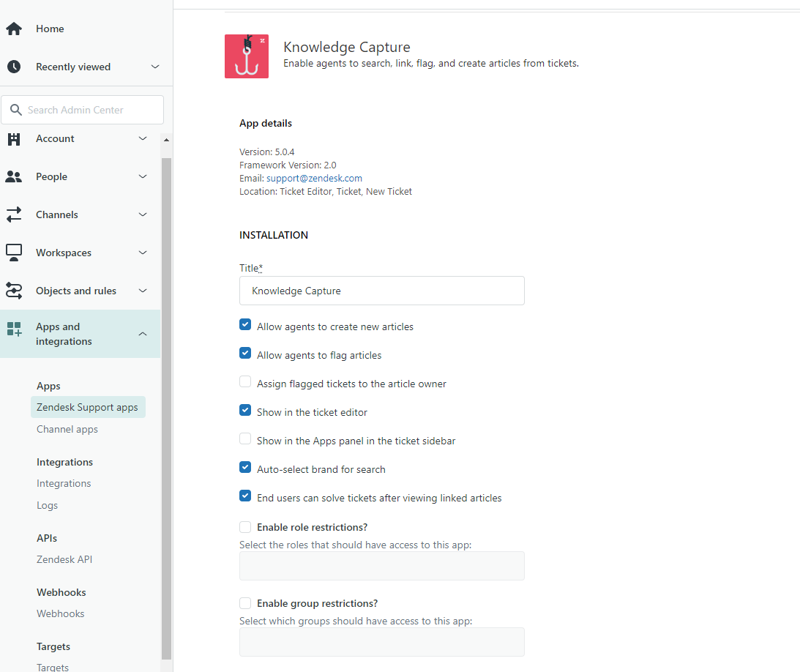Click the Home house icon
Screen dimensions: 800x672
coord(14,29)
